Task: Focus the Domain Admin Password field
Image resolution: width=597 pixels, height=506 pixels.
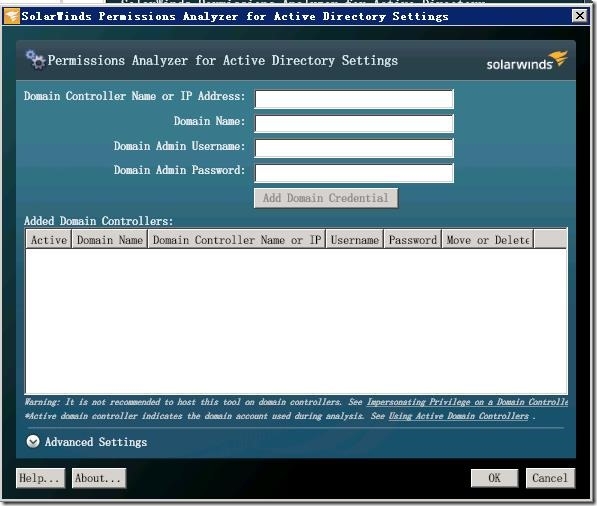Action: [x=354, y=173]
